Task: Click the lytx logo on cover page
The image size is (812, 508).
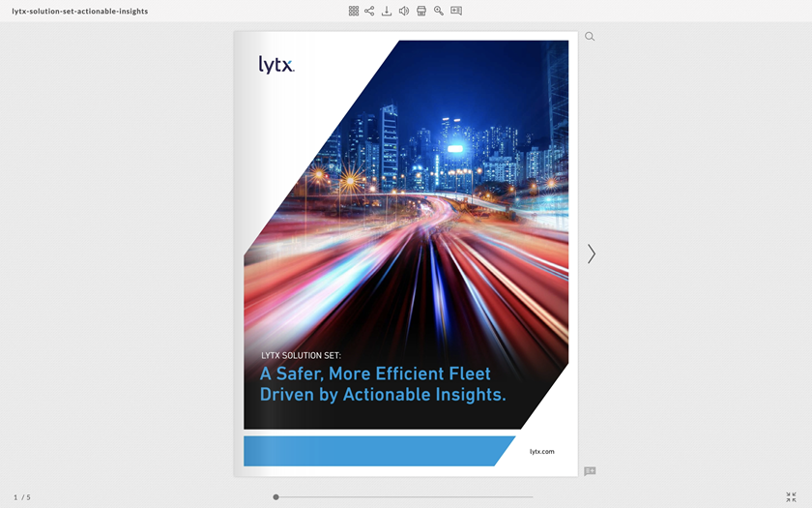Action: 275,65
